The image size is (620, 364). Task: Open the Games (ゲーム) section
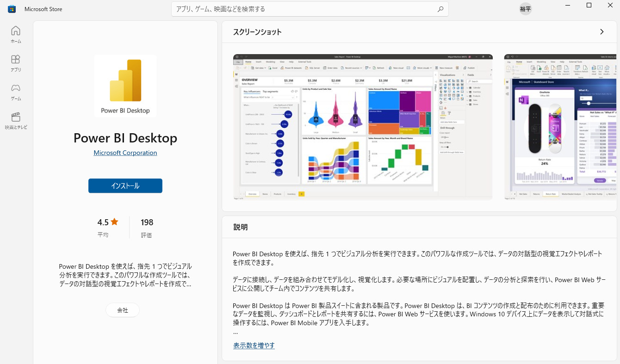click(16, 92)
